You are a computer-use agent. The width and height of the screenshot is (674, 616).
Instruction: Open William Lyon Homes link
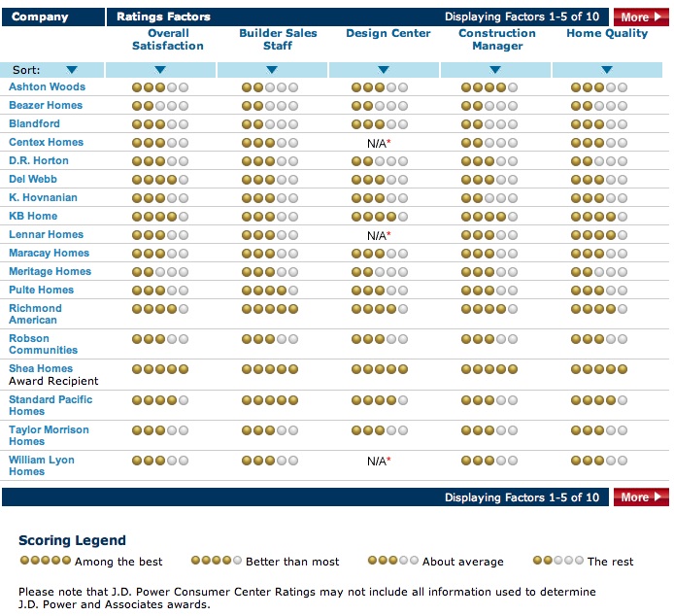[x=41, y=465]
